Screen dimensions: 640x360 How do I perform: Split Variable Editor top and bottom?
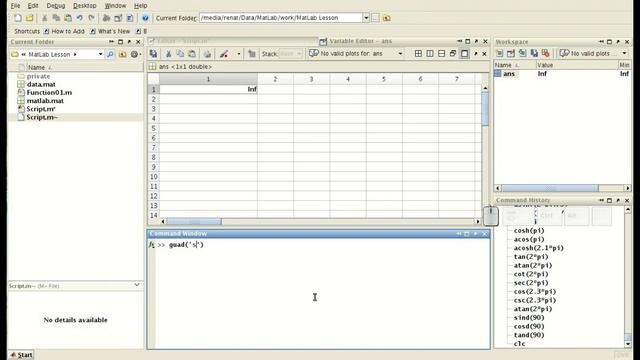click(441, 53)
